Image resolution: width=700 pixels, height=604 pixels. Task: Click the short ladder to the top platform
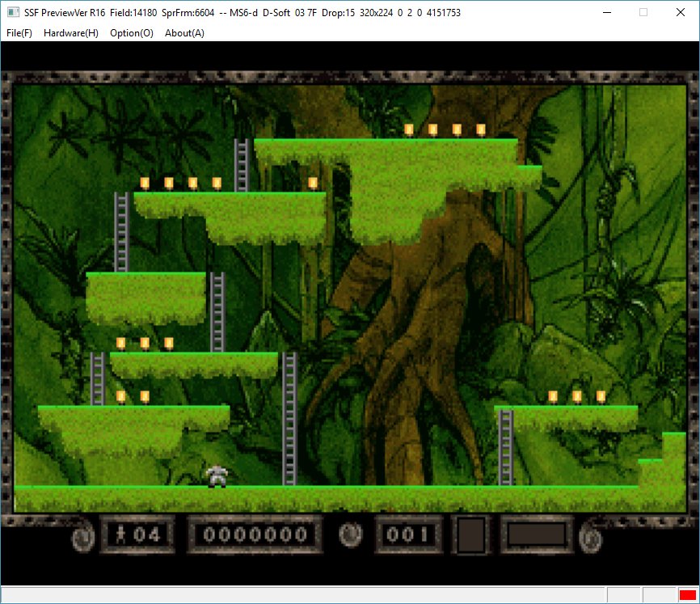point(241,165)
